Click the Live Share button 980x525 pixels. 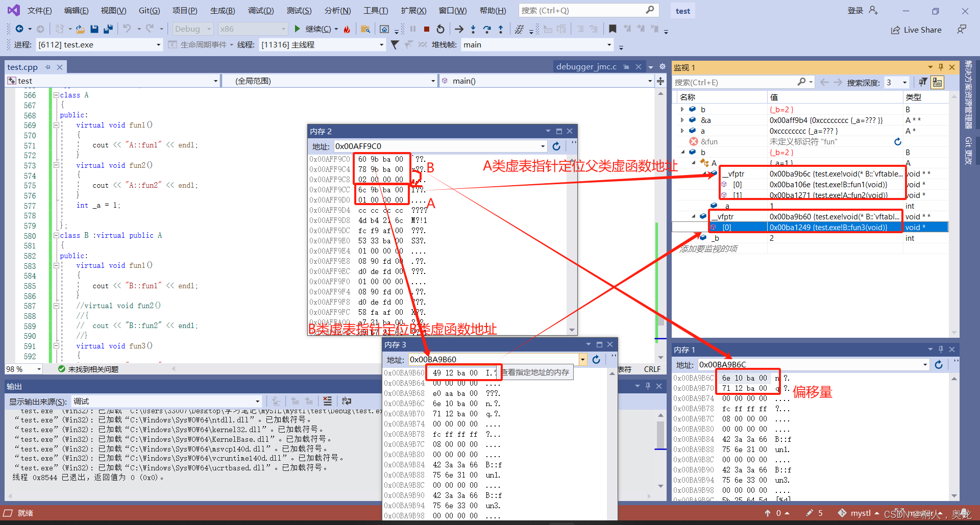[917, 30]
